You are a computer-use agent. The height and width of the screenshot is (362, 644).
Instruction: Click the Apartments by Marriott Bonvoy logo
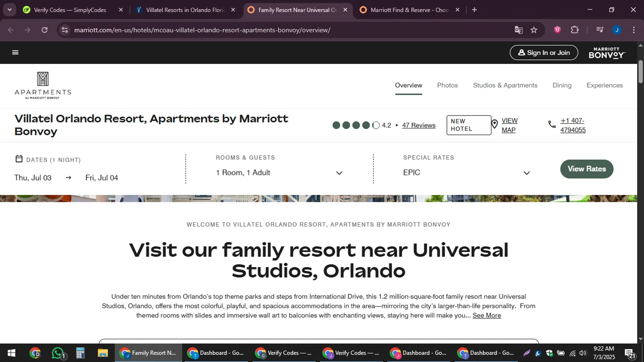coord(43,85)
